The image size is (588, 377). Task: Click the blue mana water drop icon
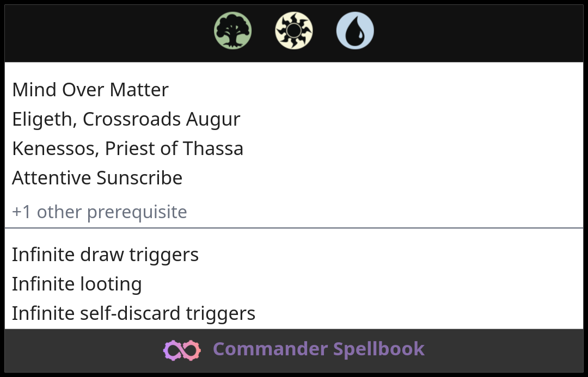click(x=355, y=30)
